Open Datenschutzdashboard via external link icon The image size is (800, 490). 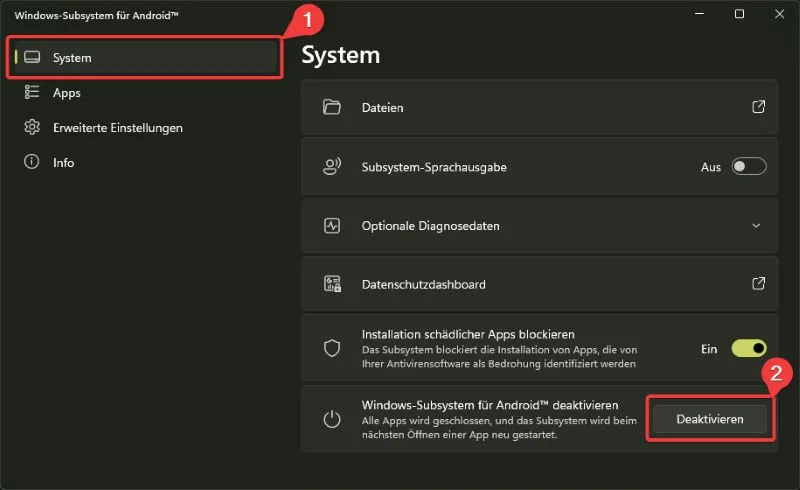(759, 283)
